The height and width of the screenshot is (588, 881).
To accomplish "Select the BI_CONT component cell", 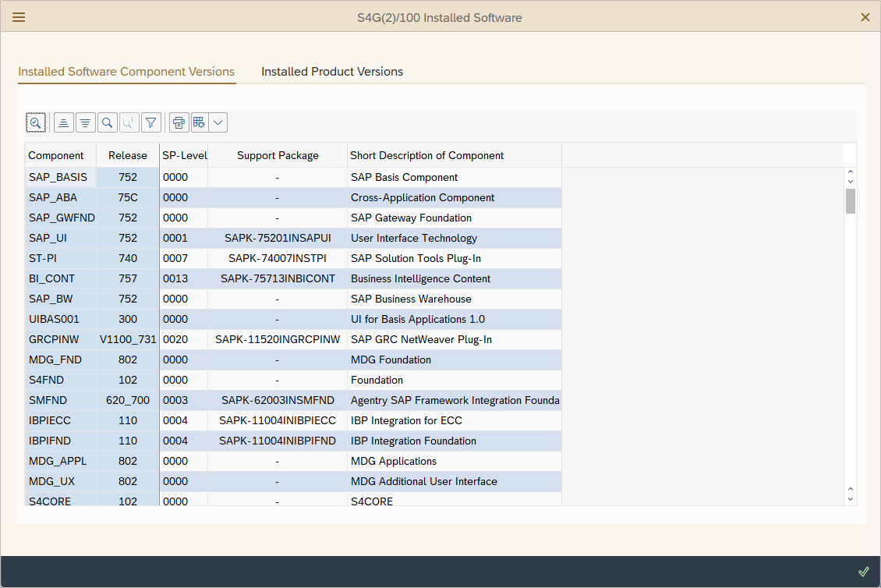I will [61, 278].
